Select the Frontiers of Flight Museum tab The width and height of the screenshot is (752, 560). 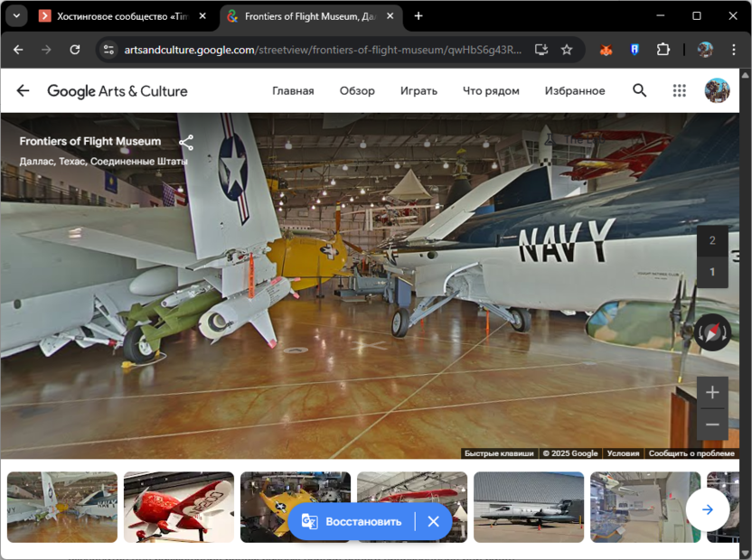pyautogui.click(x=310, y=16)
